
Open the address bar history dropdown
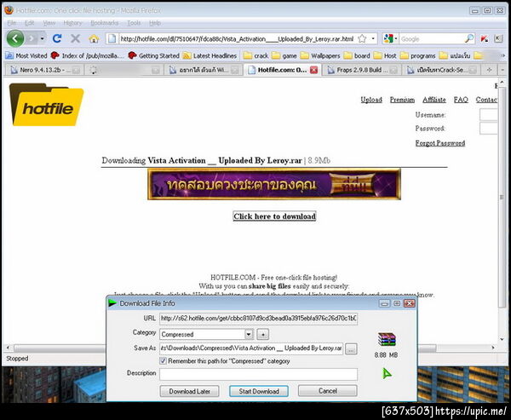373,39
